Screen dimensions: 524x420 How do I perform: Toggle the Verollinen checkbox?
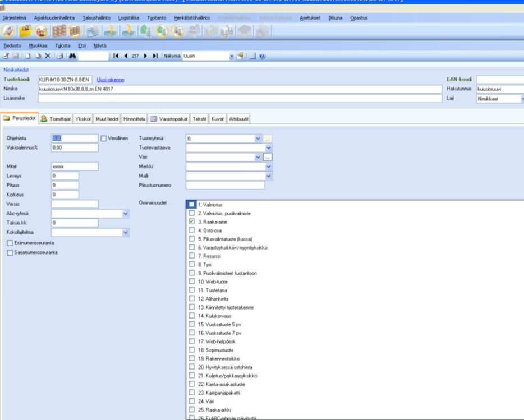click(x=104, y=139)
